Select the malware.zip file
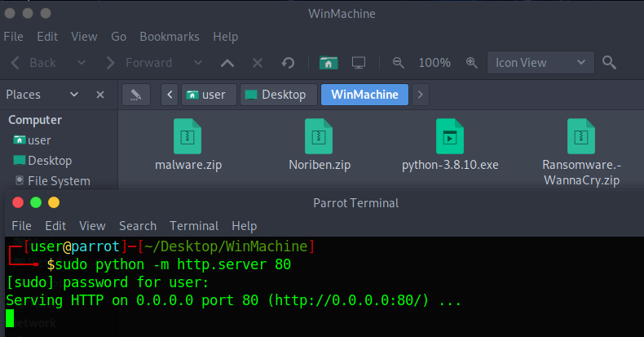 (x=187, y=145)
